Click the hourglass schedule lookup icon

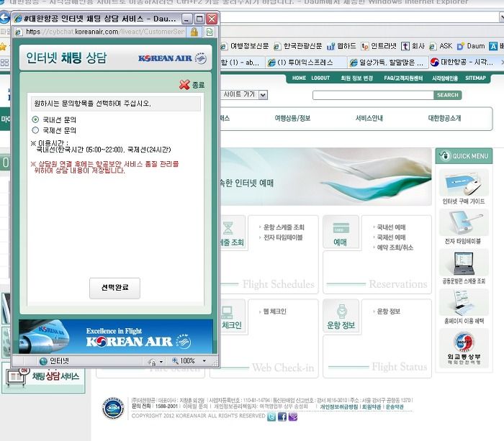click(x=228, y=228)
